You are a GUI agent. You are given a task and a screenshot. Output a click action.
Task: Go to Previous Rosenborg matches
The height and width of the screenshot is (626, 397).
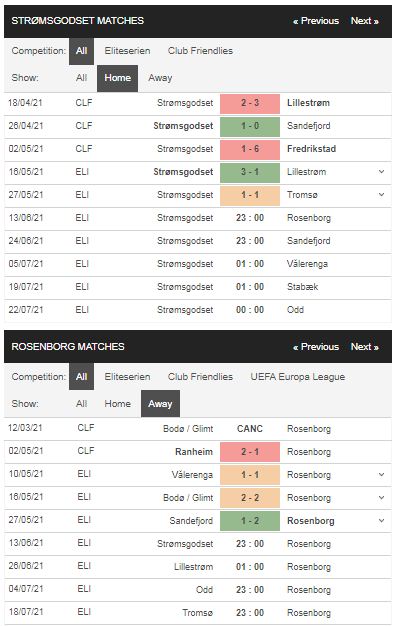click(x=316, y=347)
